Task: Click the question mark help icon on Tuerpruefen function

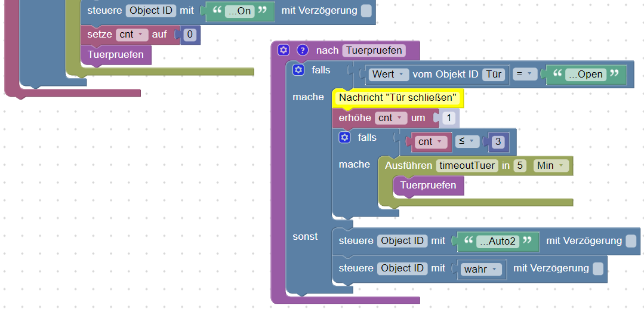Action: [302, 51]
